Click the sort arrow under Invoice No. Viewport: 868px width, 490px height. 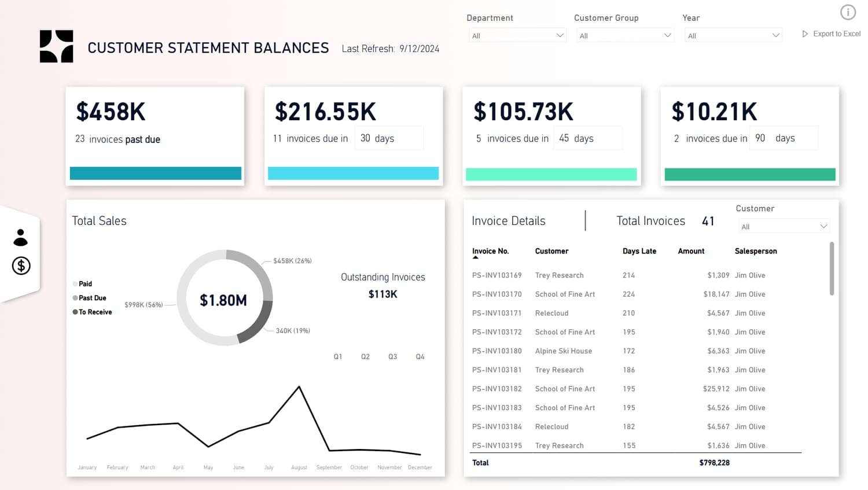[x=476, y=257]
